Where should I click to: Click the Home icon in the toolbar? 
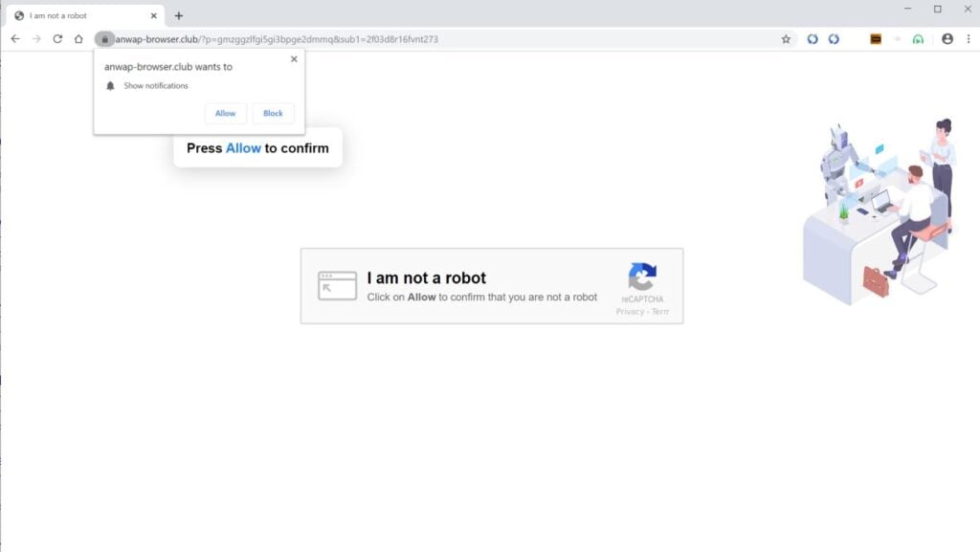coord(78,39)
